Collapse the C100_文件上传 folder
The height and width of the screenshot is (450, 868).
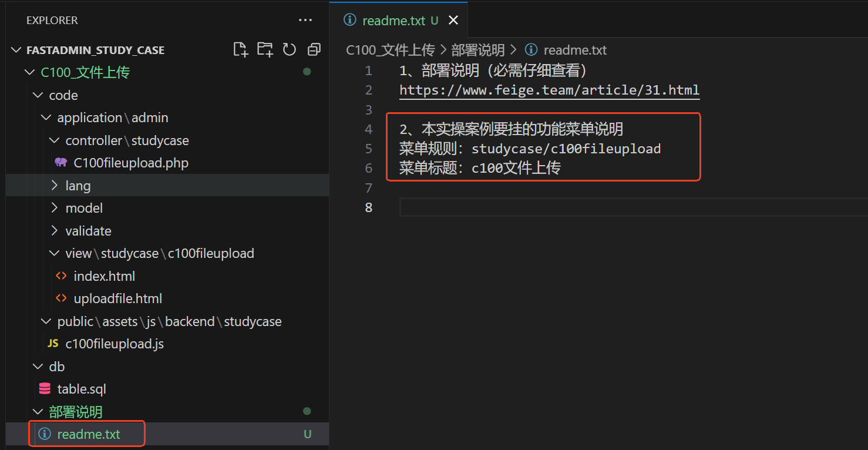click(x=29, y=72)
